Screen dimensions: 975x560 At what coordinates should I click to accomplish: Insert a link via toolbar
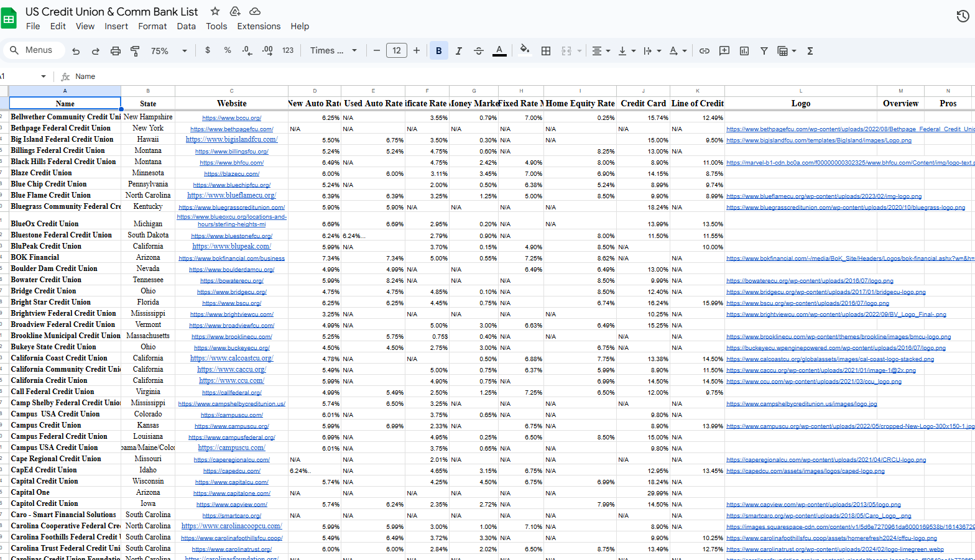click(705, 51)
